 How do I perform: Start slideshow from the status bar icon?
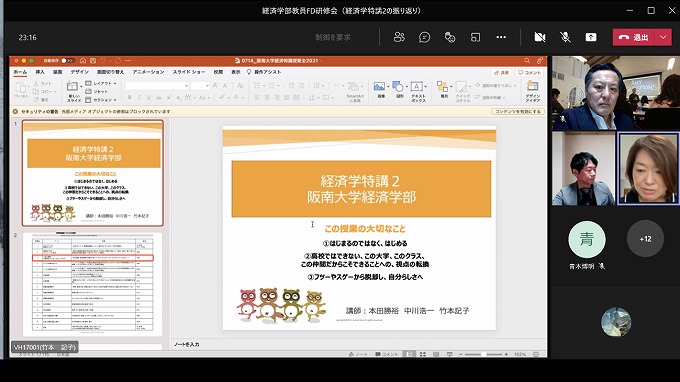(450, 354)
